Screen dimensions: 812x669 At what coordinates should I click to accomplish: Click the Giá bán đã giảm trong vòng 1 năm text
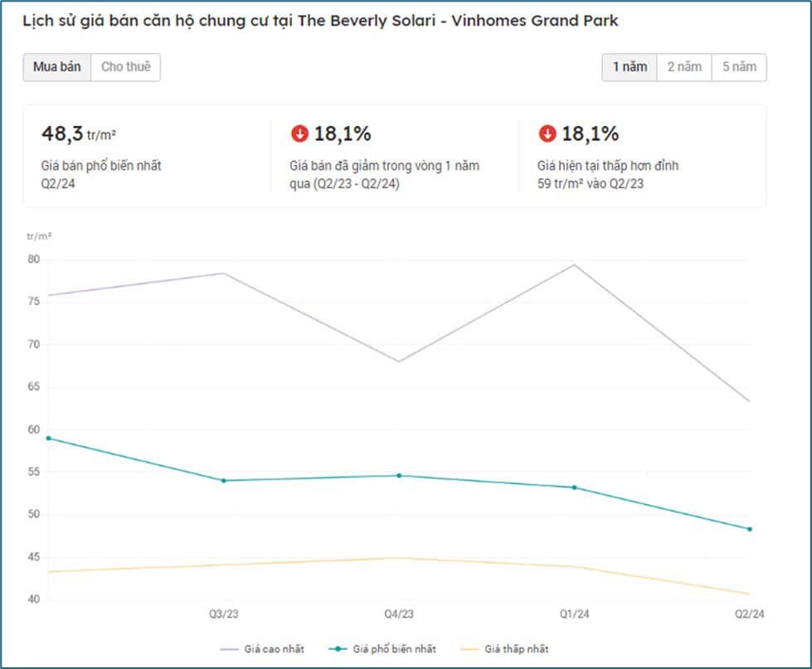click(x=384, y=174)
